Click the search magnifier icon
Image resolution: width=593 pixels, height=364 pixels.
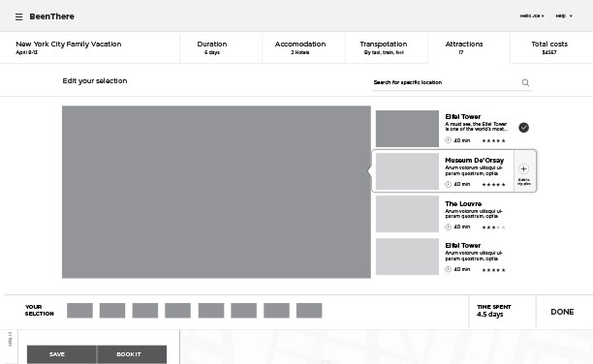tap(525, 82)
